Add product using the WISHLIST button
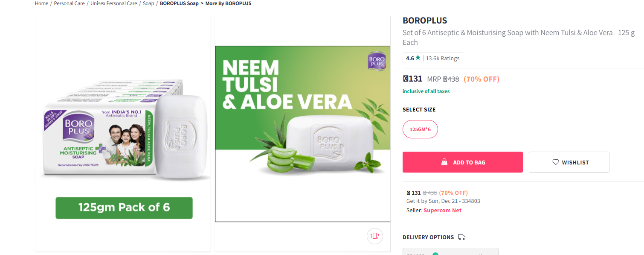644x255 pixels. 569,162
